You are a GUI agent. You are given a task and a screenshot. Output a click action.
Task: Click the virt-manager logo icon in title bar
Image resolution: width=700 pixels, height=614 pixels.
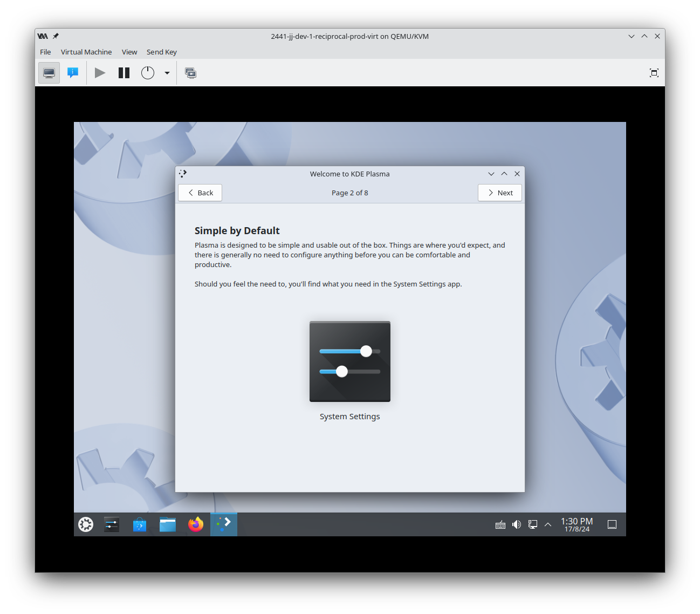[43, 36]
